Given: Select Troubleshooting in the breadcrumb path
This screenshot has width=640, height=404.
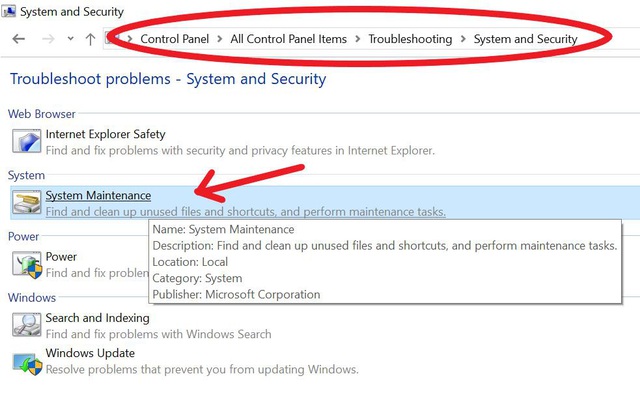Looking at the screenshot, I should point(410,39).
